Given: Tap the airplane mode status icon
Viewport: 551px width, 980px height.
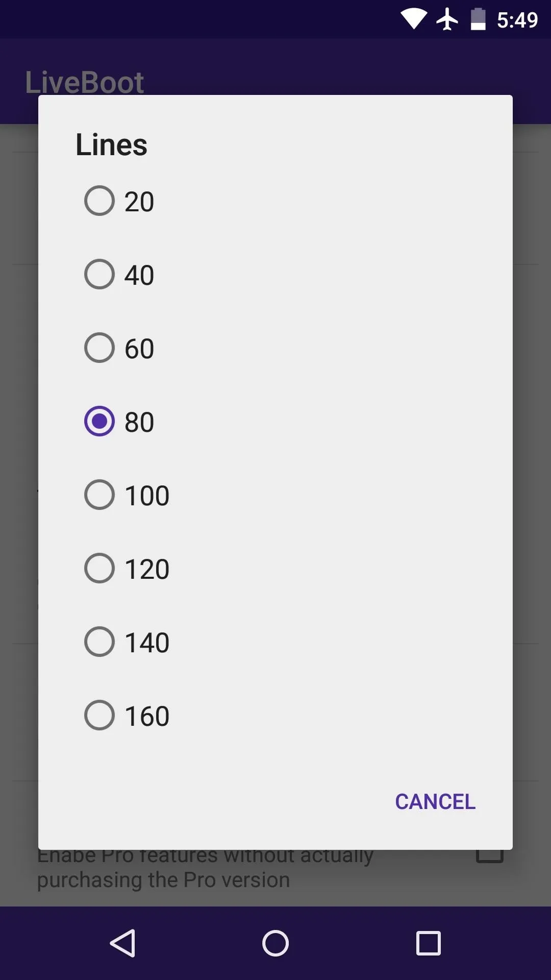Looking at the screenshot, I should point(447,19).
